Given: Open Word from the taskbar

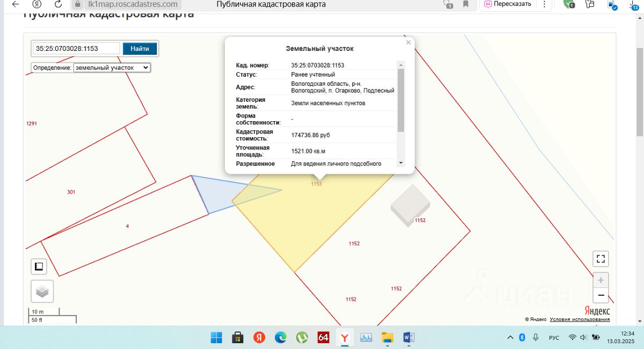Looking at the screenshot, I should [408, 337].
